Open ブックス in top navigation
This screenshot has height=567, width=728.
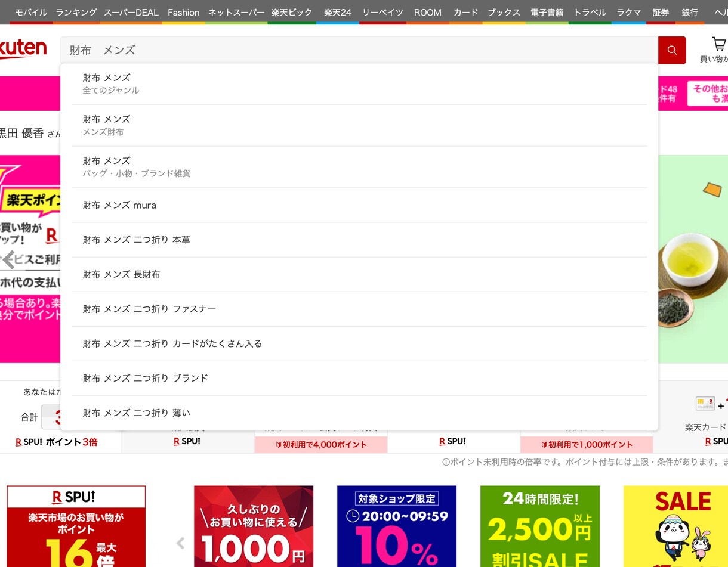coord(504,12)
